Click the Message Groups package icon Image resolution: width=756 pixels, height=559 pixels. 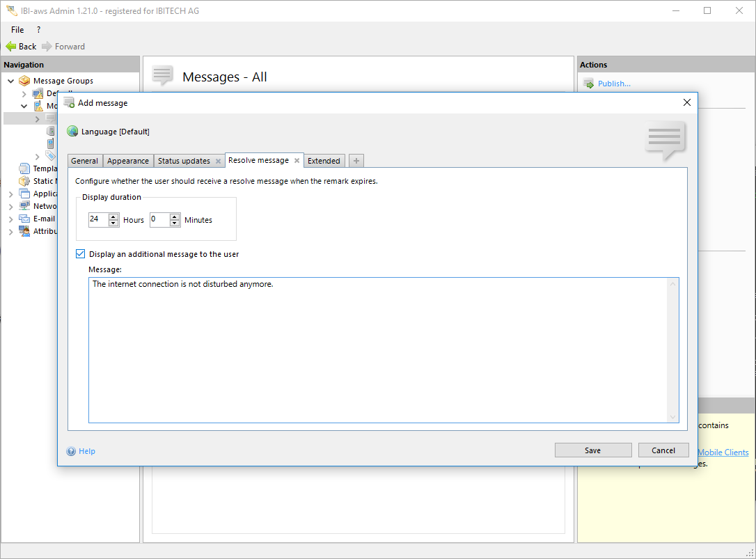click(24, 81)
